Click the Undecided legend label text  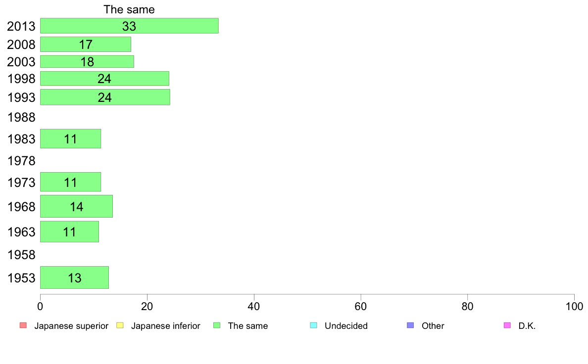pos(346,326)
